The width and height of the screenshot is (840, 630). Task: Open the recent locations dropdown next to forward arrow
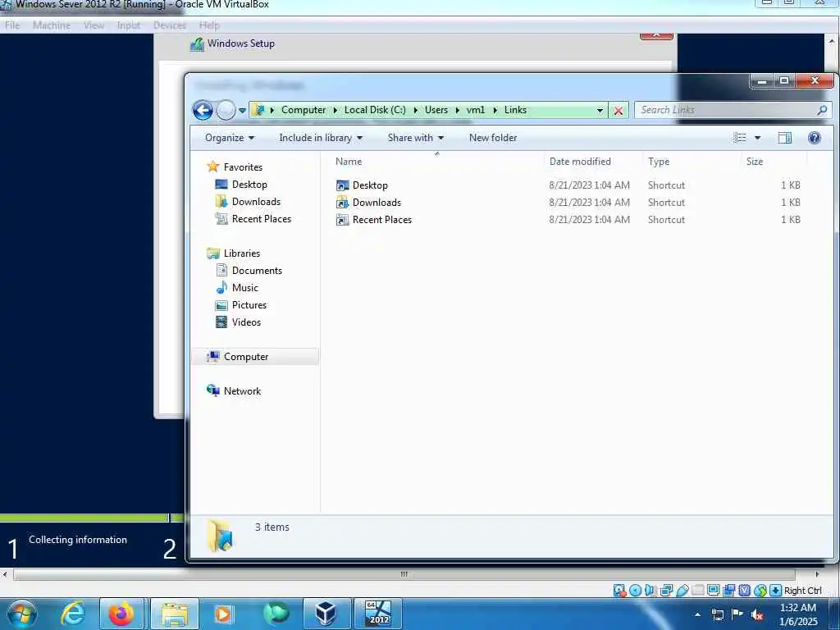[242, 111]
